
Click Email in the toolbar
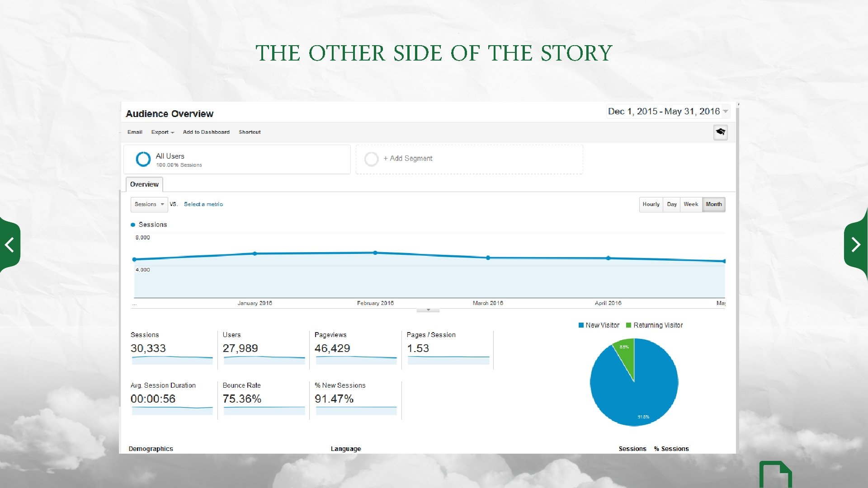click(135, 132)
